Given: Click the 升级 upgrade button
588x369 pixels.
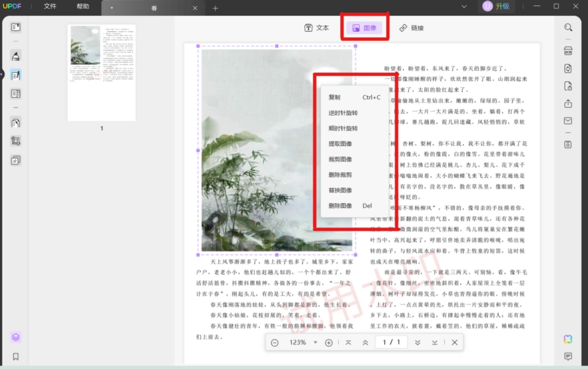Looking at the screenshot, I should point(496,6).
